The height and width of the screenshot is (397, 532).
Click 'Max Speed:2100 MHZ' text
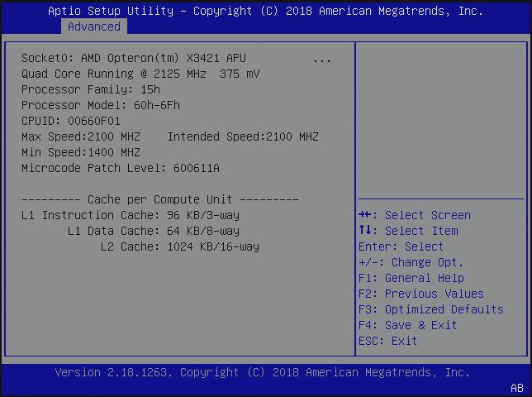pos(81,136)
